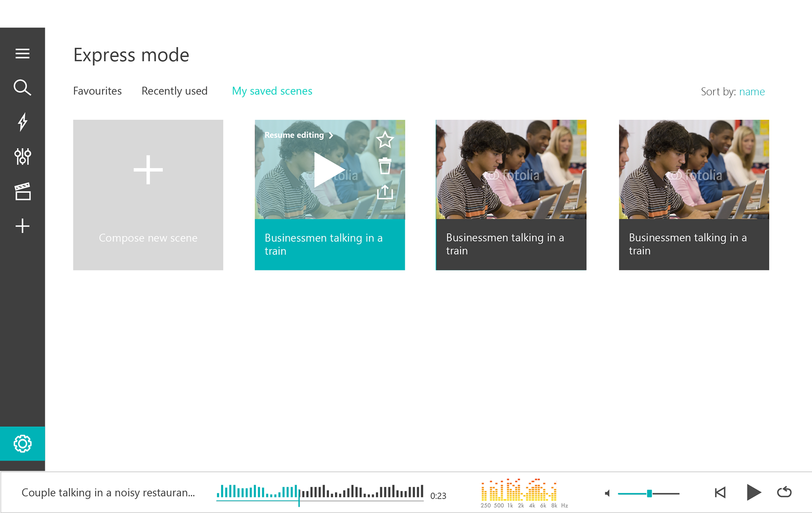This screenshot has width=812, height=513.
Task: Open the hamburger menu in sidebar
Action: point(22,54)
